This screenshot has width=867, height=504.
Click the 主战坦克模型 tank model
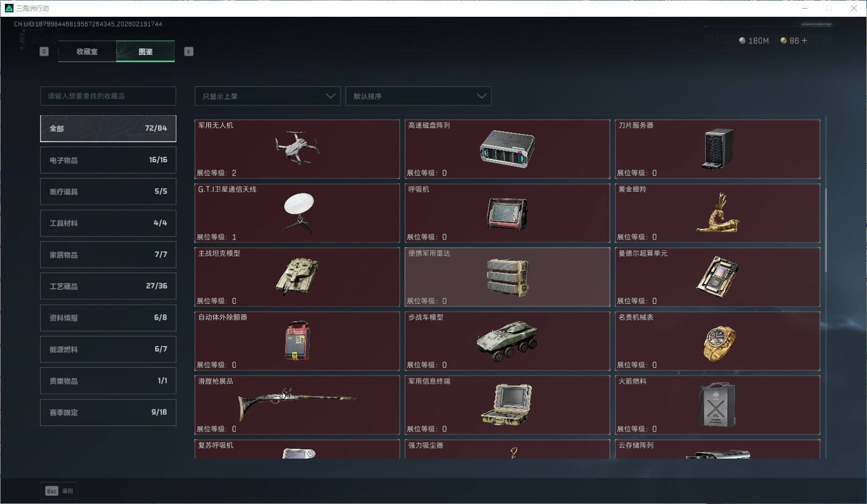tap(297, 277)
